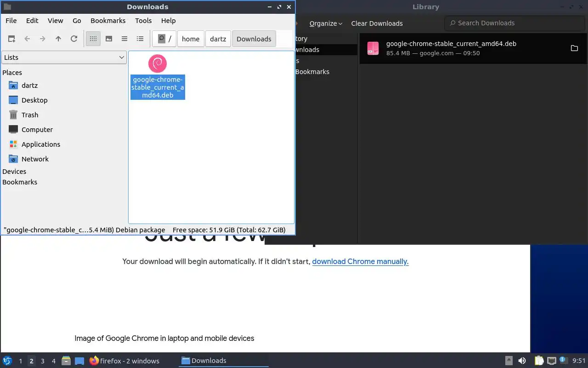Screen dimensions: 588x368
Task: Switch to workspace 4
Action: [x=53, y=361]
